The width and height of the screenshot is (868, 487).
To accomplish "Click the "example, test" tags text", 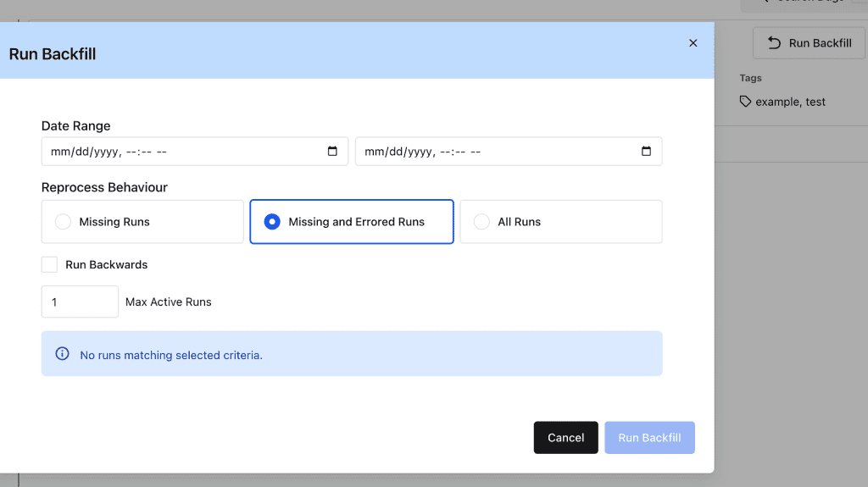I will point(790,102).
